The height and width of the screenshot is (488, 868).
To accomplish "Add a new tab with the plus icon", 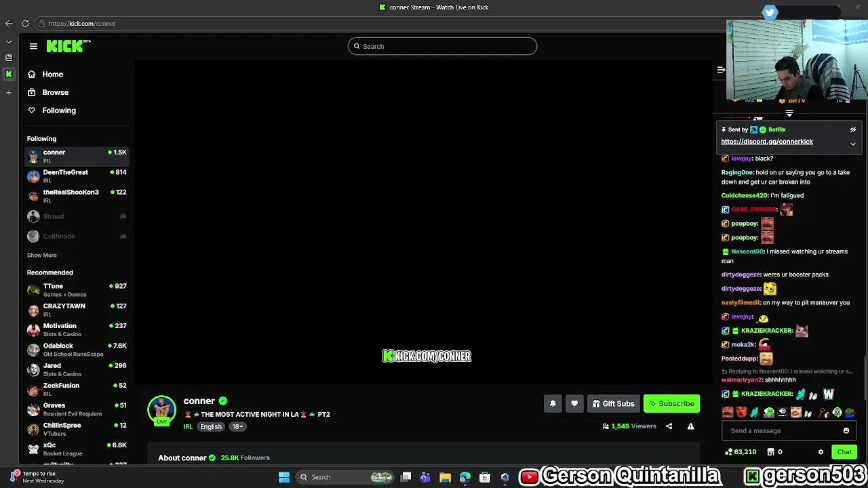I will click(9, 92).
